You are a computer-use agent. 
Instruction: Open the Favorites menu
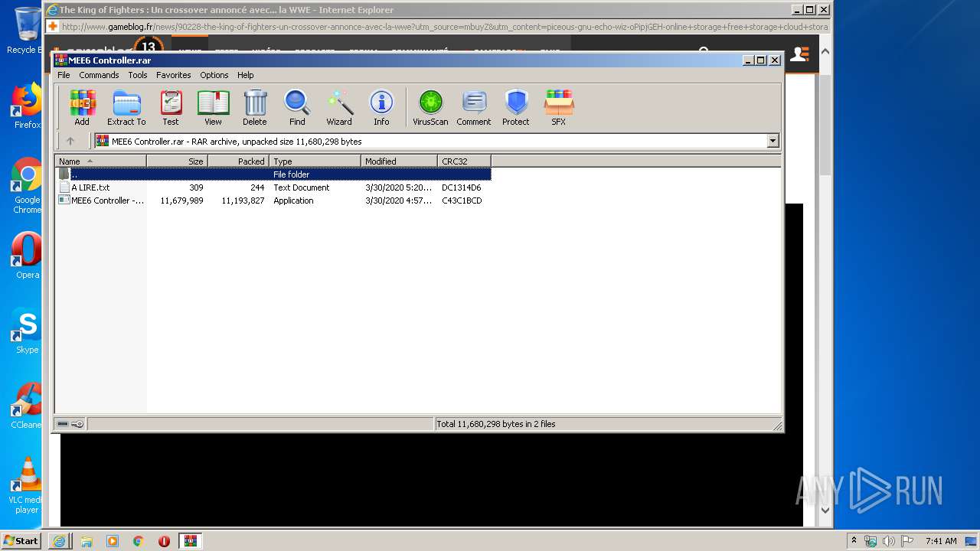[x=174, y=75]
